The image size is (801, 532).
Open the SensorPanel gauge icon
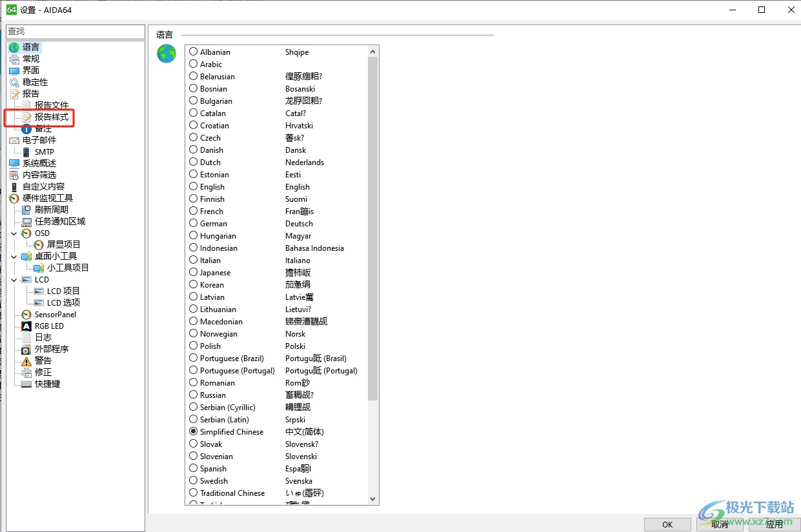[x=26, y=314]
